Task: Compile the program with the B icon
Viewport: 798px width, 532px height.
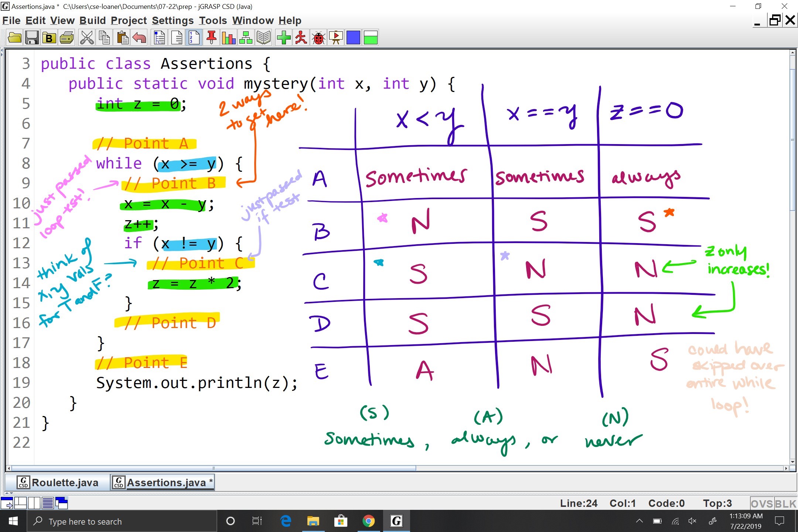Action: pos(48,37)
